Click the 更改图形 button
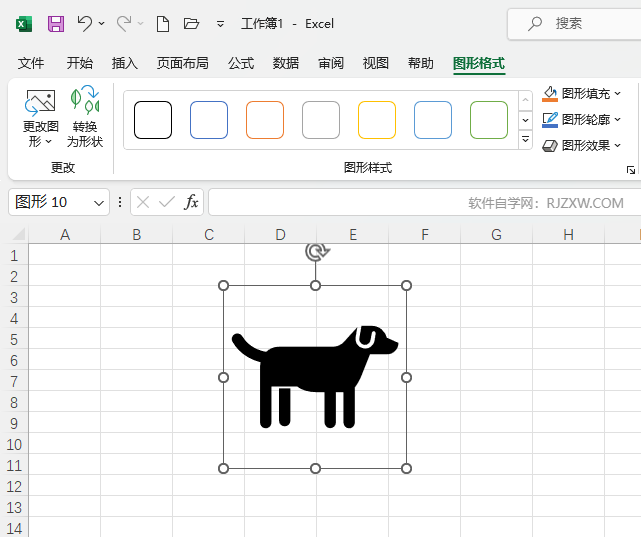Viewport: 641px width, 537px height. pyautogui.click(x=40, y=118)
